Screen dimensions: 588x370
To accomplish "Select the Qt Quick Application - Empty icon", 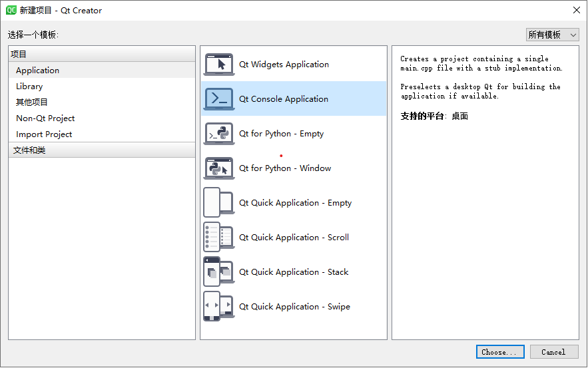I will [219, 202].
